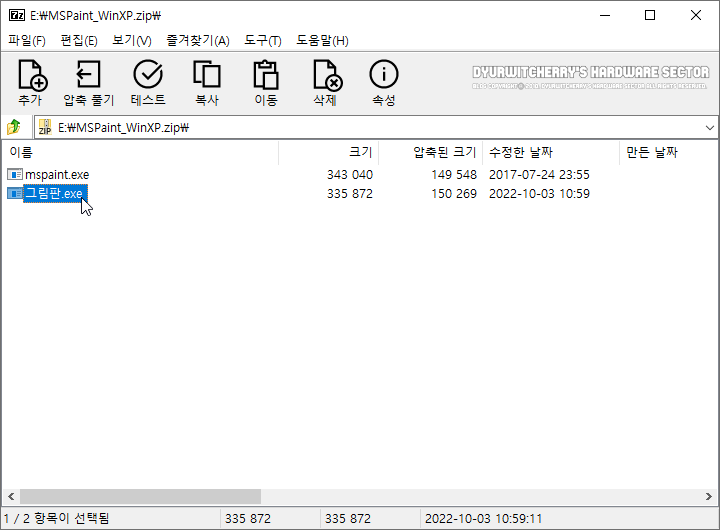Screen dimensions: 720x530
Task: Click packed size 150 269
Action: pyautogui.click(x=454, y=194)
